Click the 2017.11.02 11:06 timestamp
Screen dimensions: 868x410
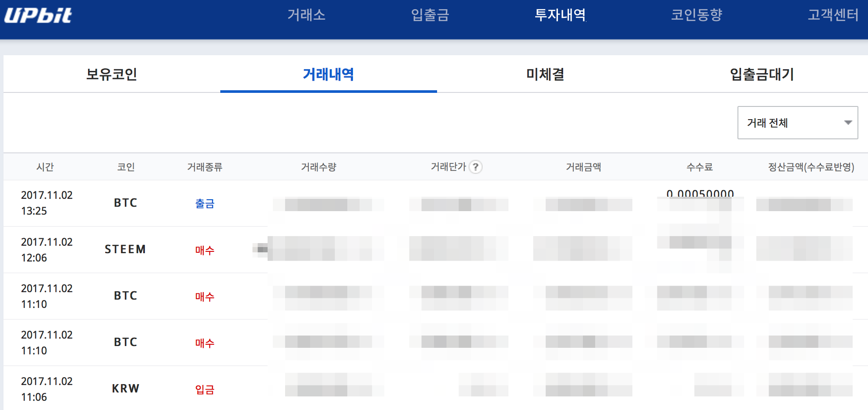point(47,389)
